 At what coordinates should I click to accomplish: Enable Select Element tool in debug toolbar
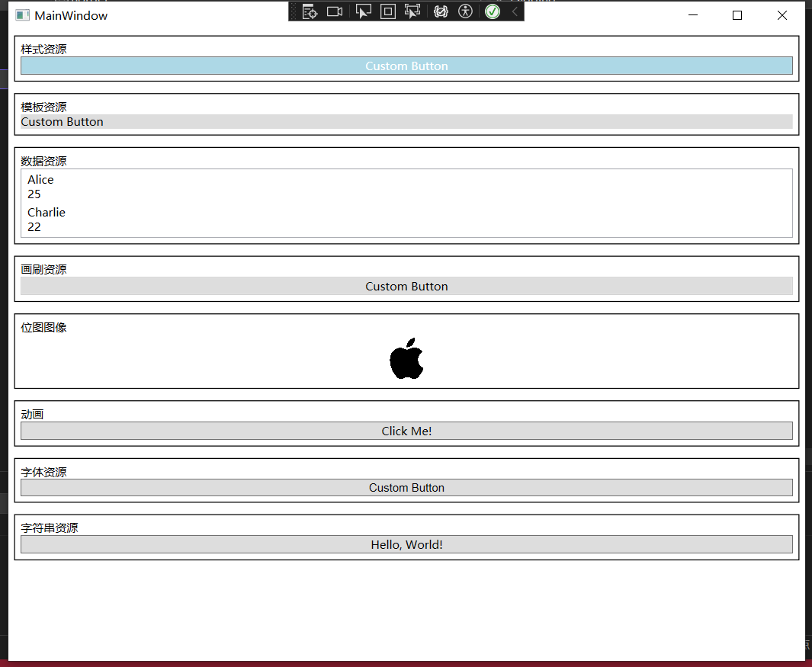coord(363,11)
